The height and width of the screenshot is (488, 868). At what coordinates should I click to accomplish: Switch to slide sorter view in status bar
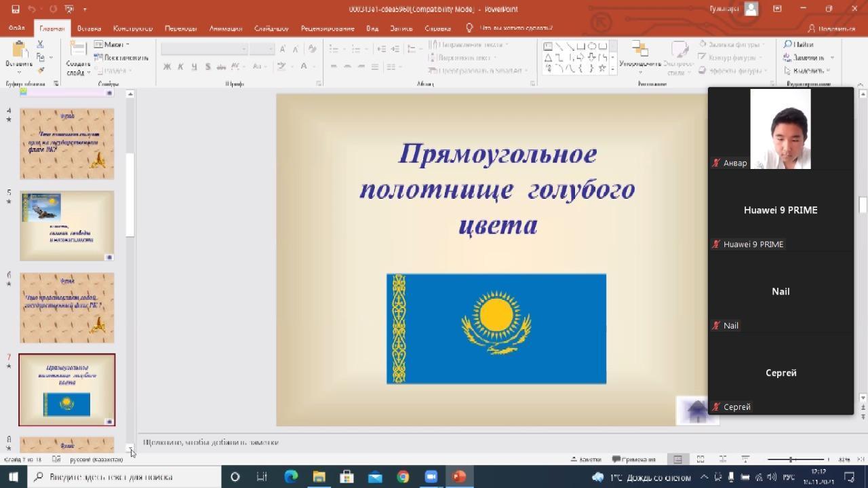point(701,459)
